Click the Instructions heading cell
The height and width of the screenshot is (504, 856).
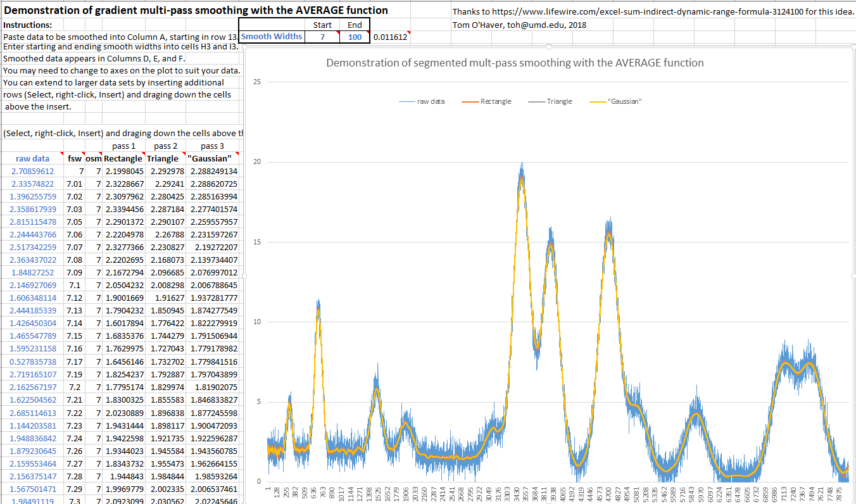(x=28, y=25)
